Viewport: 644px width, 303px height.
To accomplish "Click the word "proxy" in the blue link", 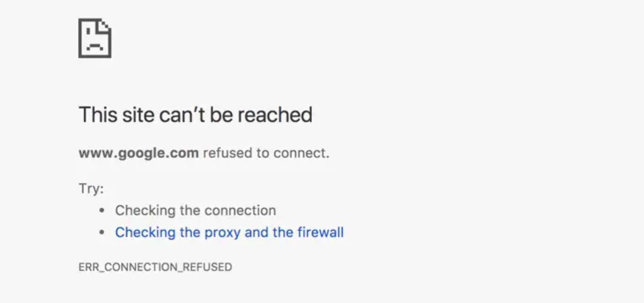I will [217, 233].
